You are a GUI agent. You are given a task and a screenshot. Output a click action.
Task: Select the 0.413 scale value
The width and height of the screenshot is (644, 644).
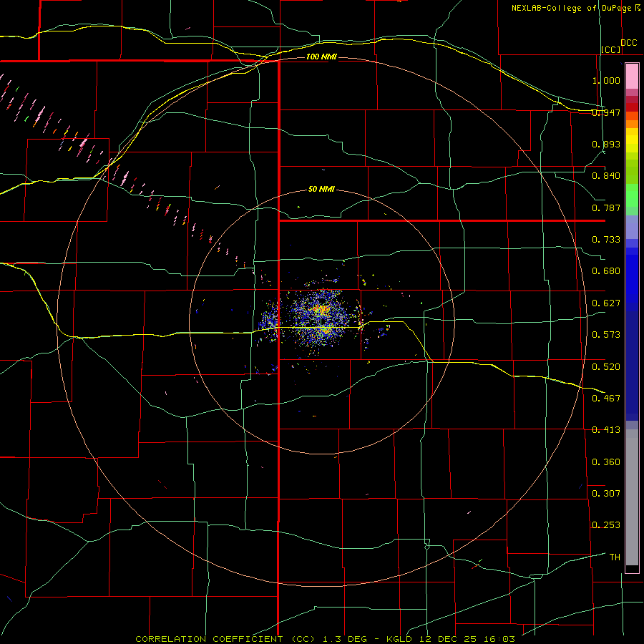pyautogui.click(x=606, y=430)
